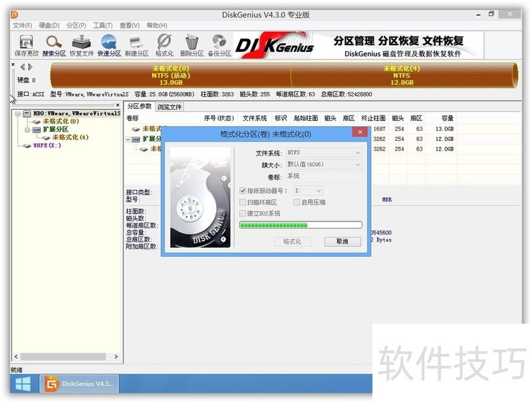Open the Windows Start button
Image resolution: width=532 pixels, height=403 pixels.
point(23,384)
